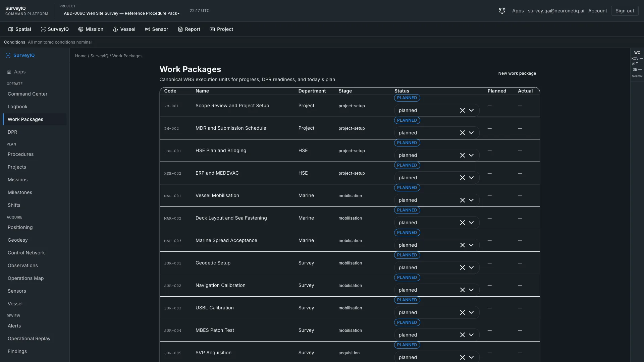Click the Sensor broadcast icon
The height and width of the screenshot is (362, 644).
pos(148,29)
